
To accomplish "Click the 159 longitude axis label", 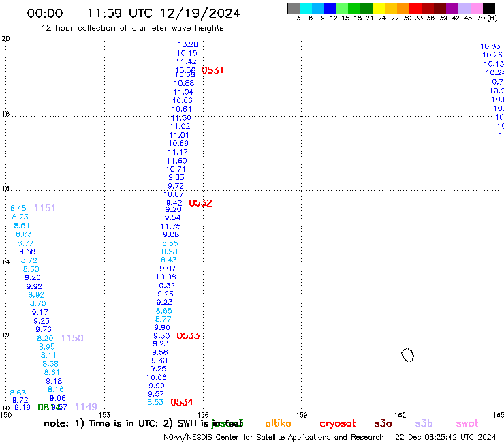I will coord(301,415).
